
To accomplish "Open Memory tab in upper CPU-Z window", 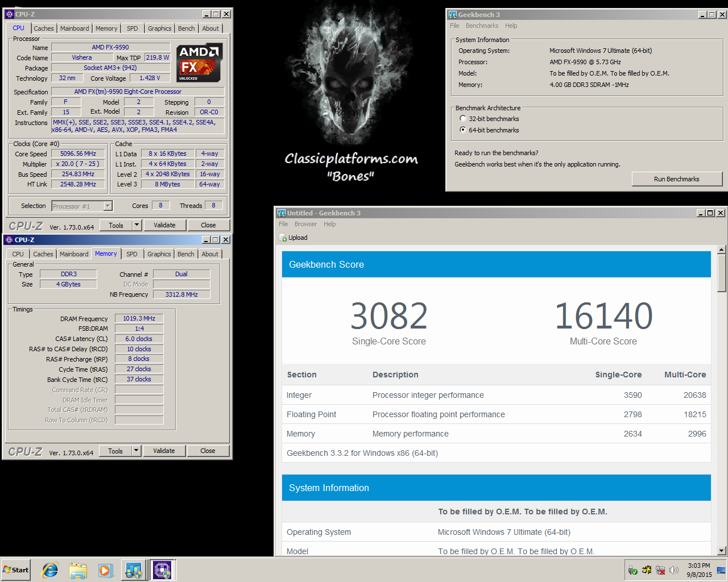I will [106, 28].
